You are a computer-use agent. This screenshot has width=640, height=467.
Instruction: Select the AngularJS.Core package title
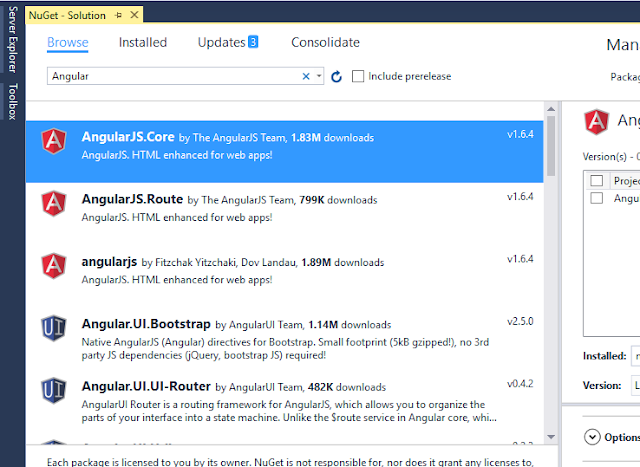tap(128, 137)
